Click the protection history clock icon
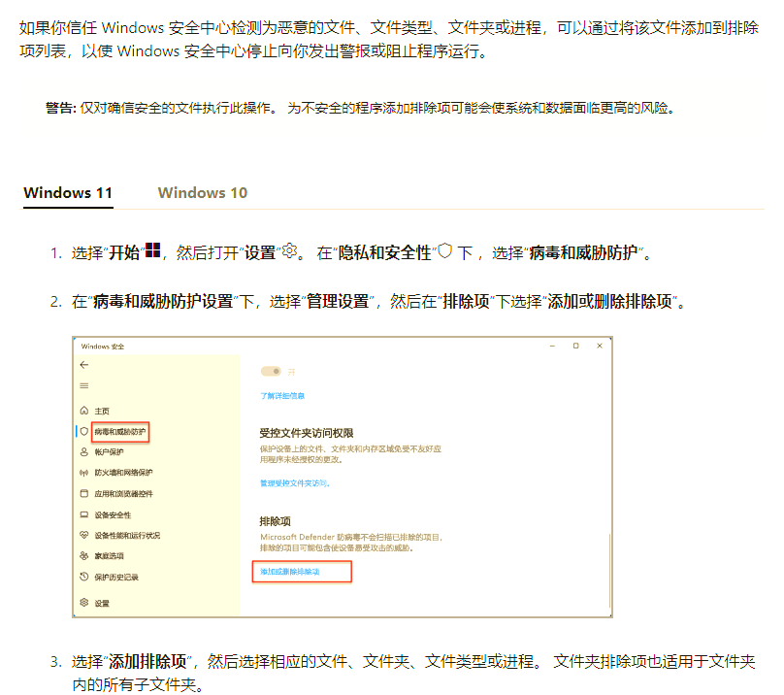Image resolution: width=784 pixels, height=695 pixels. pyautogui.click(x=84, y=577)
